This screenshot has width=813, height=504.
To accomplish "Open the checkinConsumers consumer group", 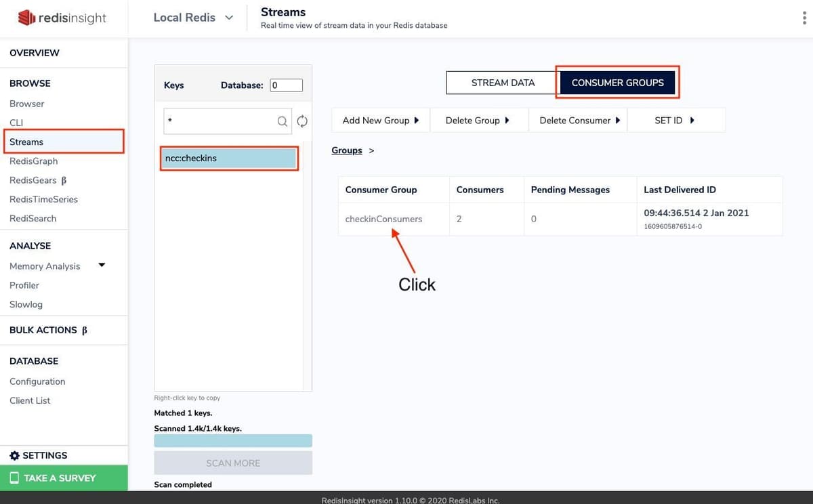I will pos(383,219).
